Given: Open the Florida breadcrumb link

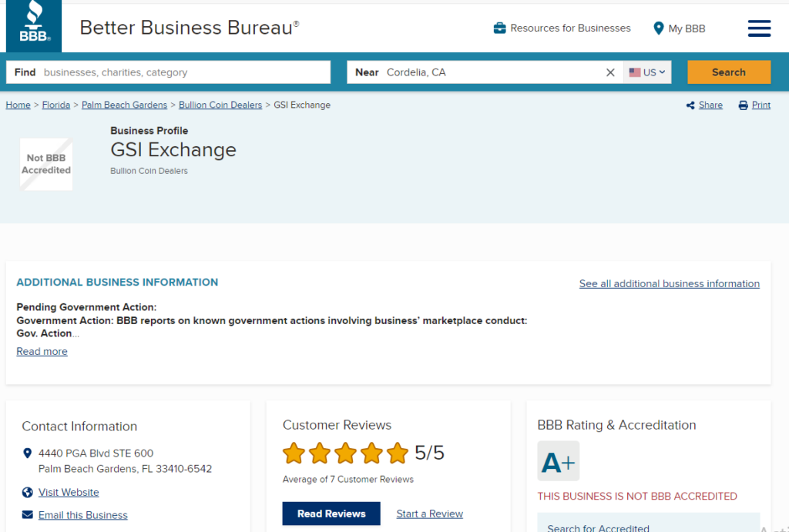Looking at the screenshot, I should [55, 105].
